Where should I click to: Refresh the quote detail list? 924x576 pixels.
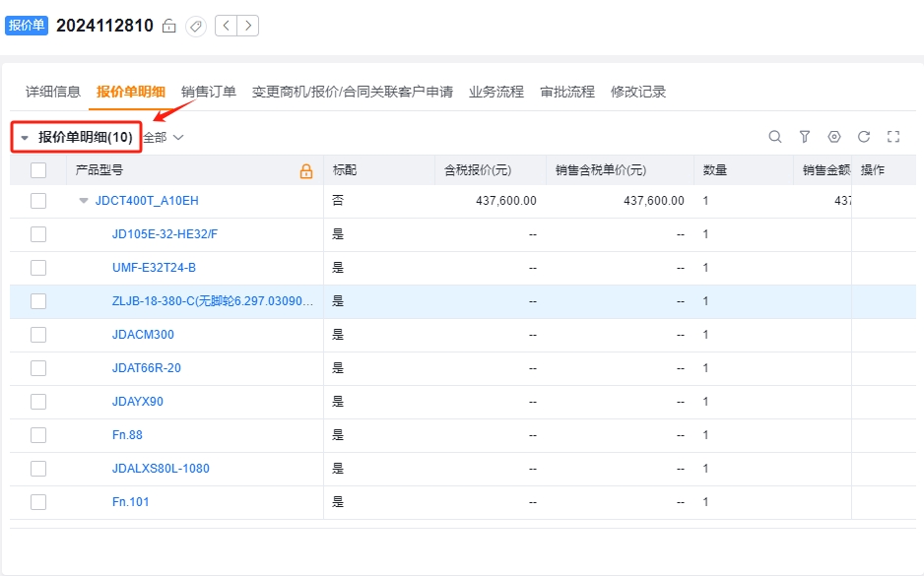[864, 137]
